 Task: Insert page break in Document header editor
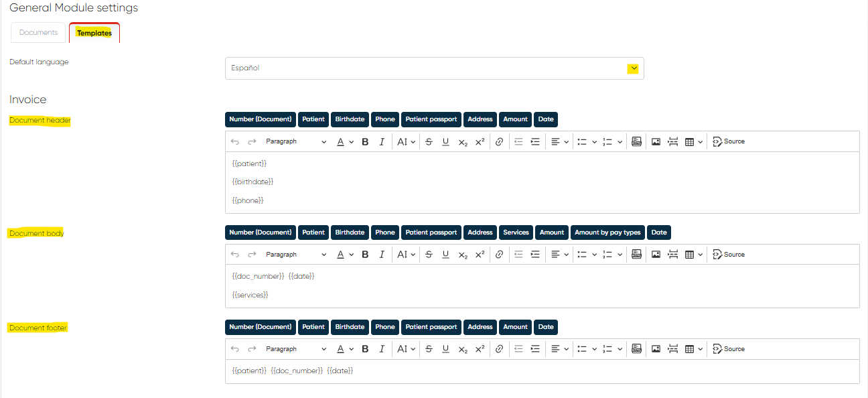[673, 141]
